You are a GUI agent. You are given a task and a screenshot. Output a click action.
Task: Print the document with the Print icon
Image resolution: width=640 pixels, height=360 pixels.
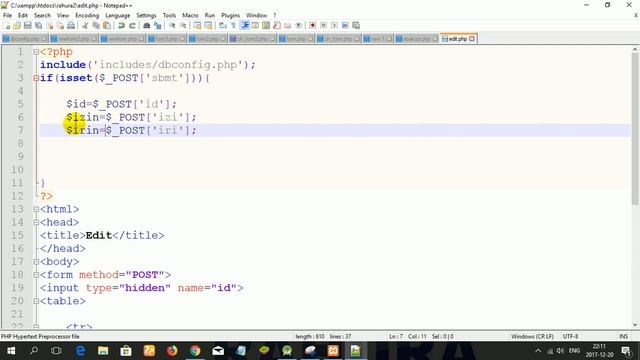click(71, 25)
